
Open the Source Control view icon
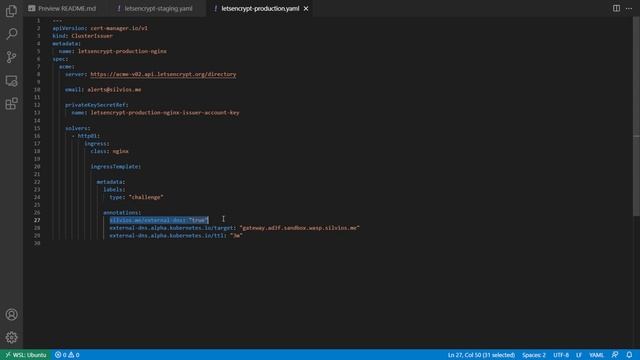11,57
